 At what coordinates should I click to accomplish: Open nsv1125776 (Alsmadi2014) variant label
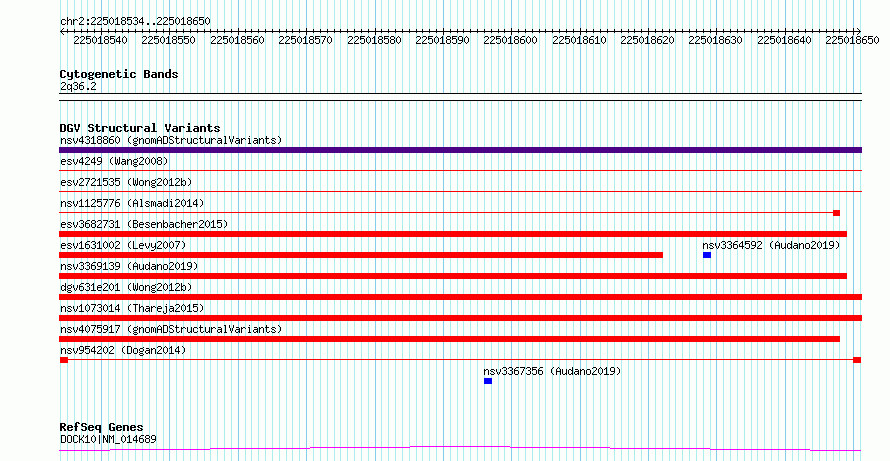click(132, 203)
